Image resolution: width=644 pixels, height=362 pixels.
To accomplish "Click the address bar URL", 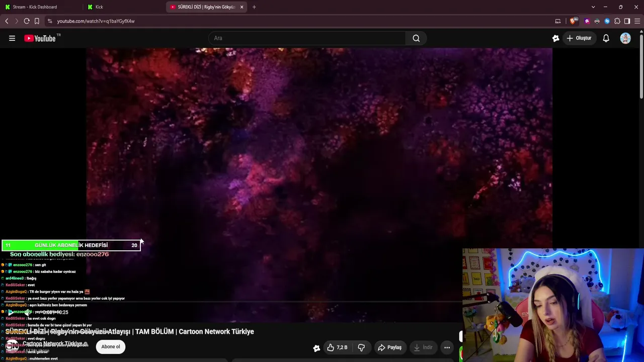I will (96, 21).
